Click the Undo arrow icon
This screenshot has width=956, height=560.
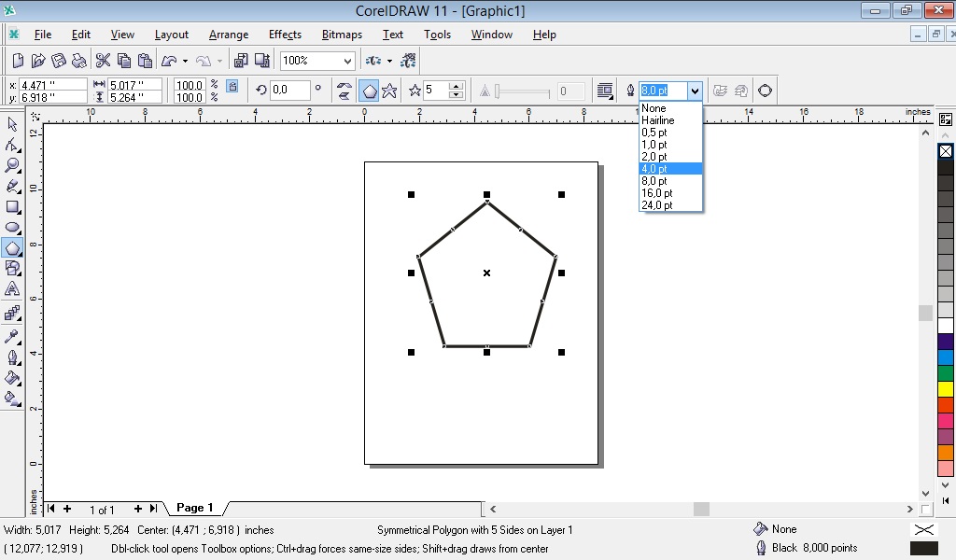click(169, 61)
